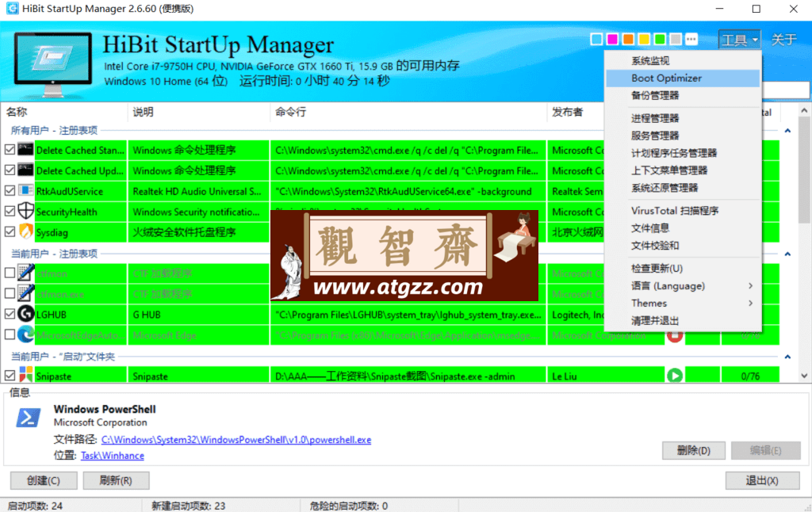
Task: Select VirusTotal 扫描程序
Action: tap(683, 211)
